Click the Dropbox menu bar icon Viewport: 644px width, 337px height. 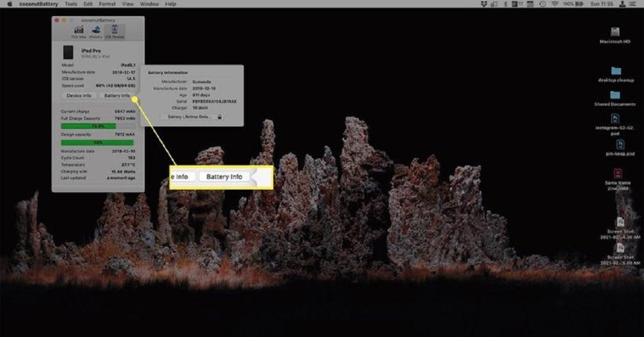[484, 4]
